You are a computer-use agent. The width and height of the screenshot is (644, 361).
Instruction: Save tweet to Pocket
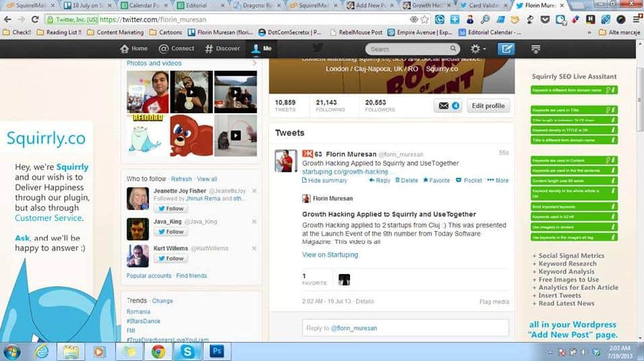coord(469,180)
